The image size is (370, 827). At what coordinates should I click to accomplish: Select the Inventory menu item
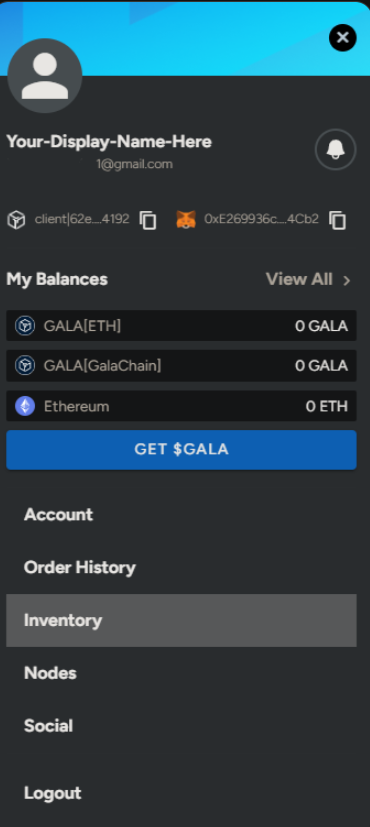(x=181, y=620)
